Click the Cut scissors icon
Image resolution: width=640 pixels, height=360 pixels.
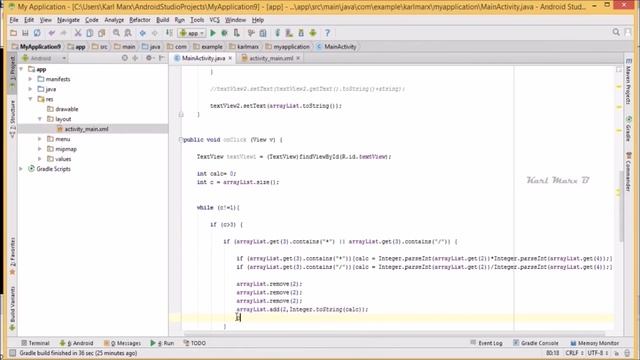(x=78, y=33)
